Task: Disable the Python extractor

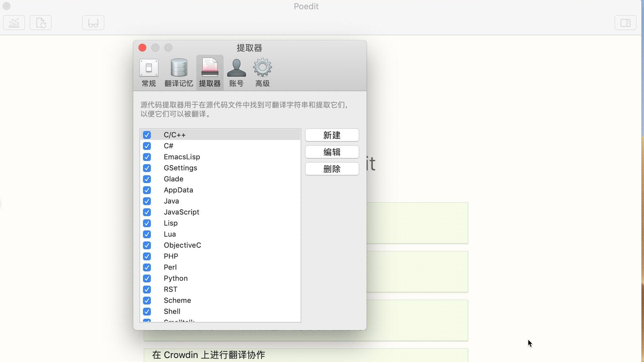Action: (147, 278)
